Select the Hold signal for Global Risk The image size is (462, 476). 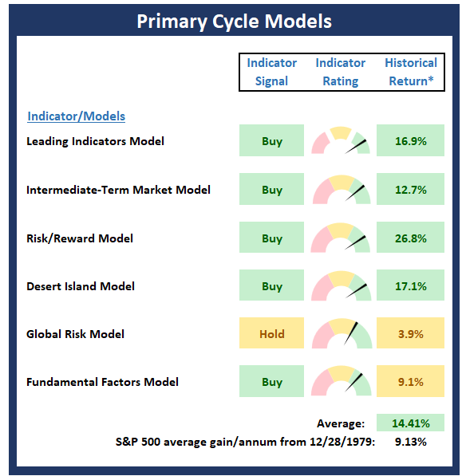point(271,333)
